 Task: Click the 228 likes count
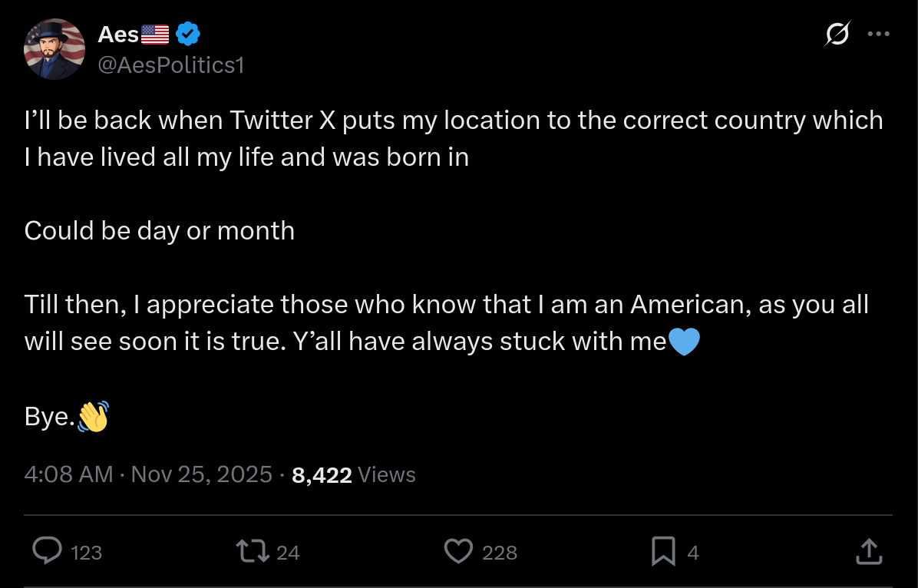500,553
